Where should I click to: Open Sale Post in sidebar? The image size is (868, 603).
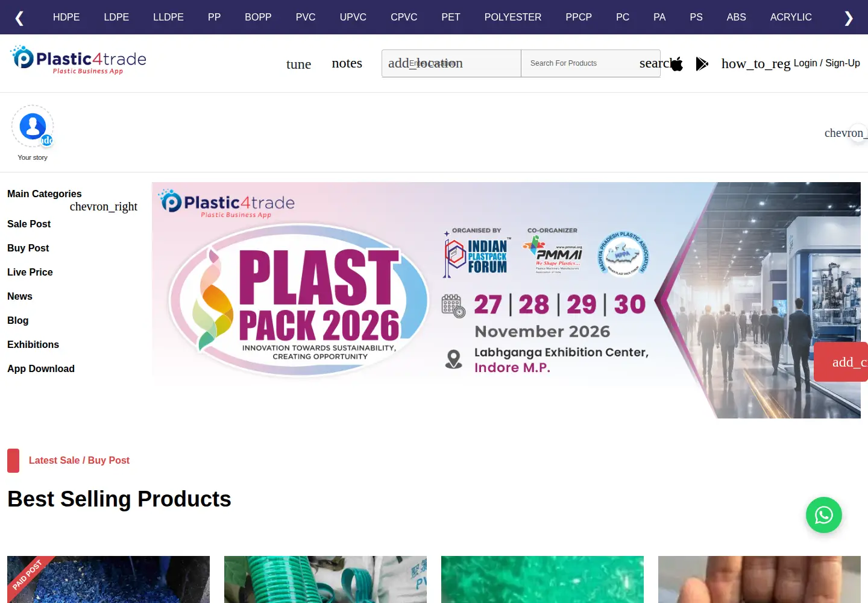(29, 224)
